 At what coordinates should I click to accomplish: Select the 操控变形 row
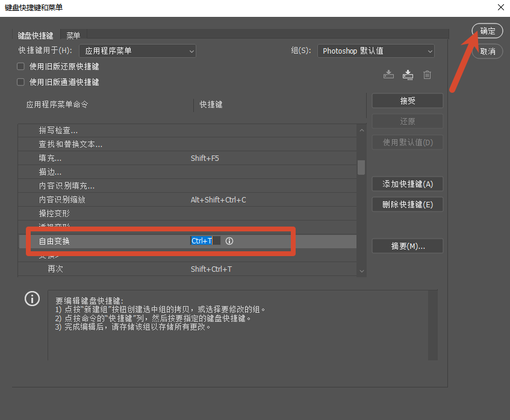187,213
